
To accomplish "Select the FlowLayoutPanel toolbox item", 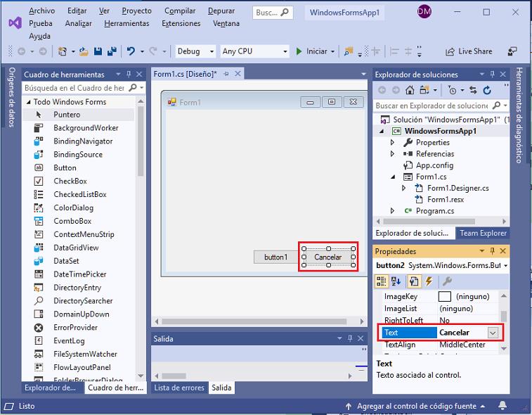I will 82,367.
